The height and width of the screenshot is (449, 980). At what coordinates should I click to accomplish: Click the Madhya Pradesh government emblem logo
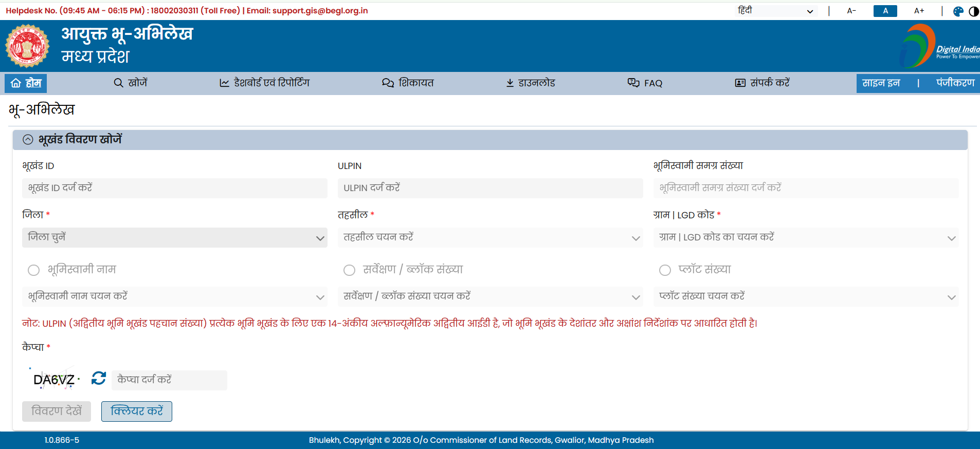point(27,46)
